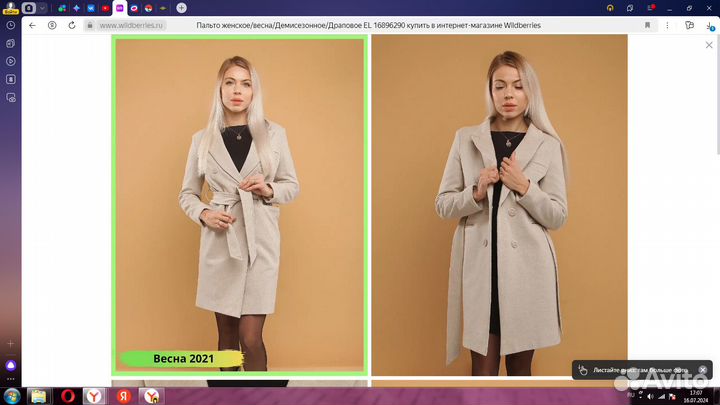
Task: Open the media play icon in sidebar
Action: pos(11,61)
